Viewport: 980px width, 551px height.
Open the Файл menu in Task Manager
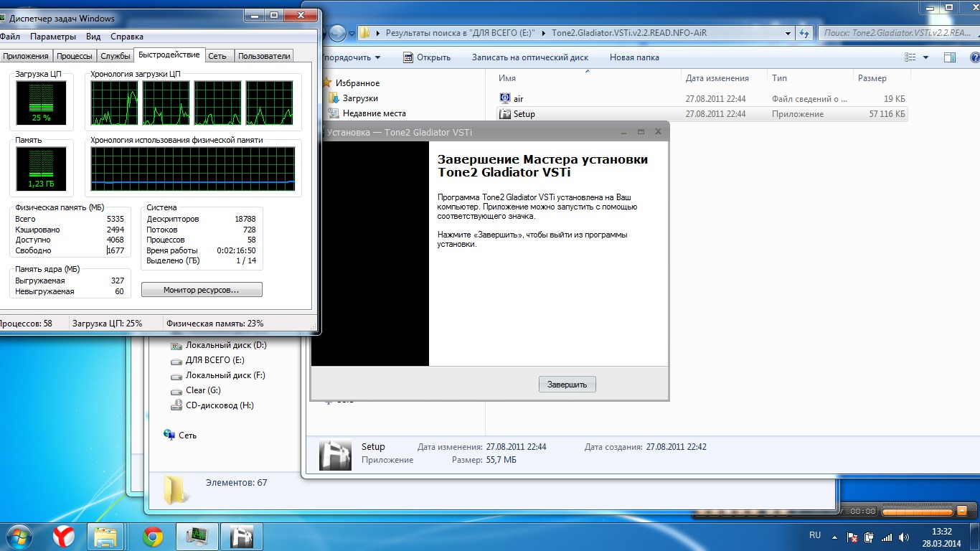tap(9, 37)
